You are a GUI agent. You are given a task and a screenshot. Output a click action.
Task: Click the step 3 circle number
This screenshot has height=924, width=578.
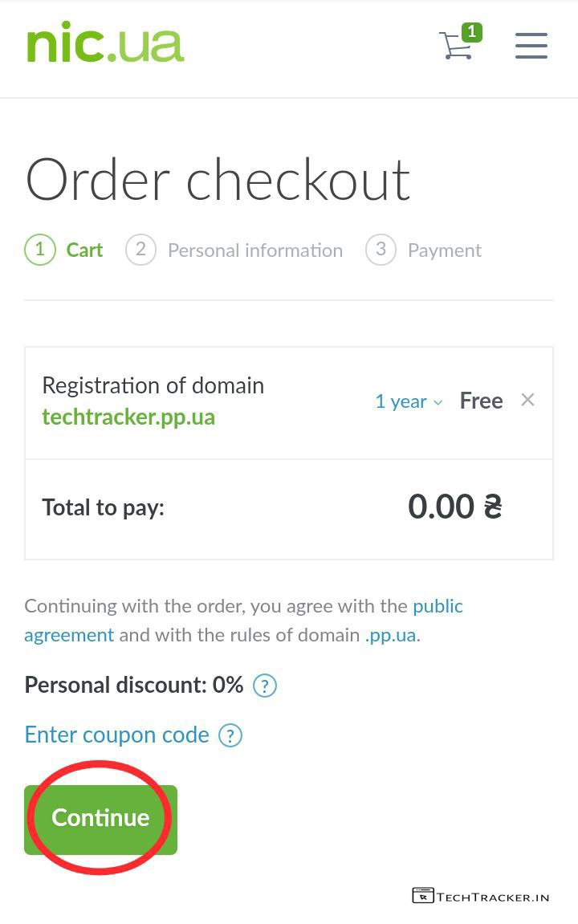(x=381, y=250)
